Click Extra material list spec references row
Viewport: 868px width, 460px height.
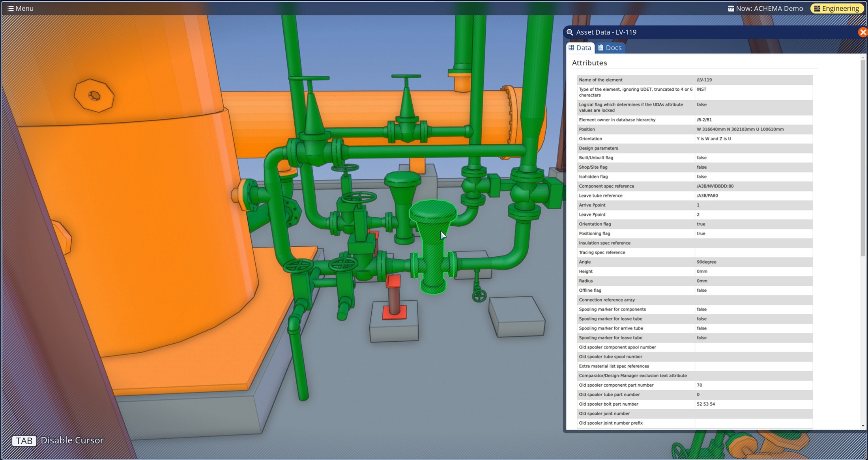pyautogui.click(x=695, y=366)
